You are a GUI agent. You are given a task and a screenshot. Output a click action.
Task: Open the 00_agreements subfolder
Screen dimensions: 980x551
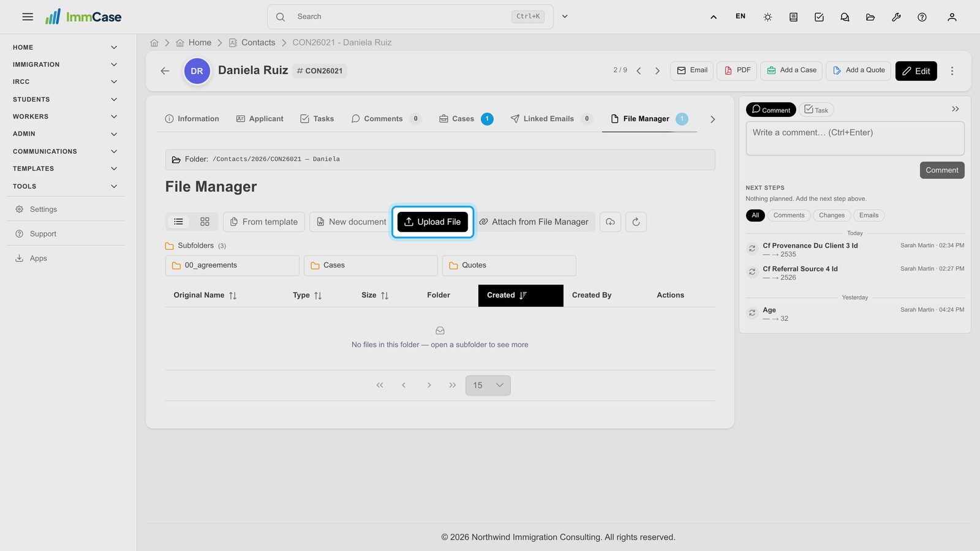232,266
